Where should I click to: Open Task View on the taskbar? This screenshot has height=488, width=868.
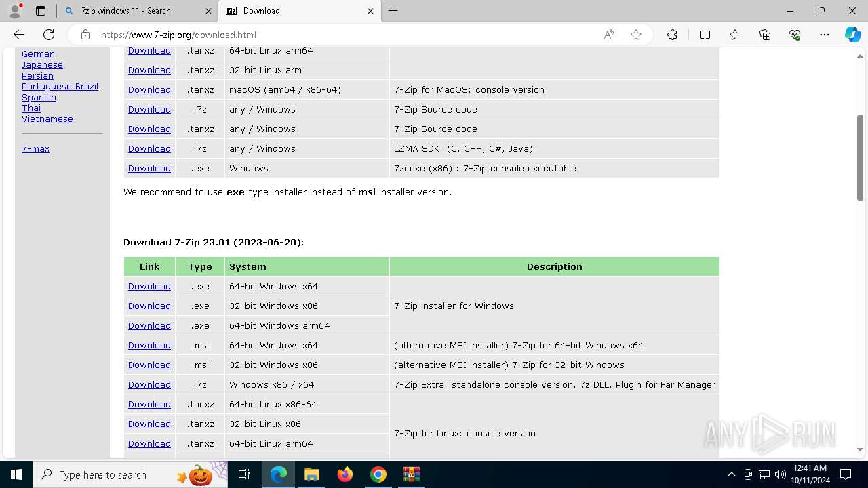244,474
